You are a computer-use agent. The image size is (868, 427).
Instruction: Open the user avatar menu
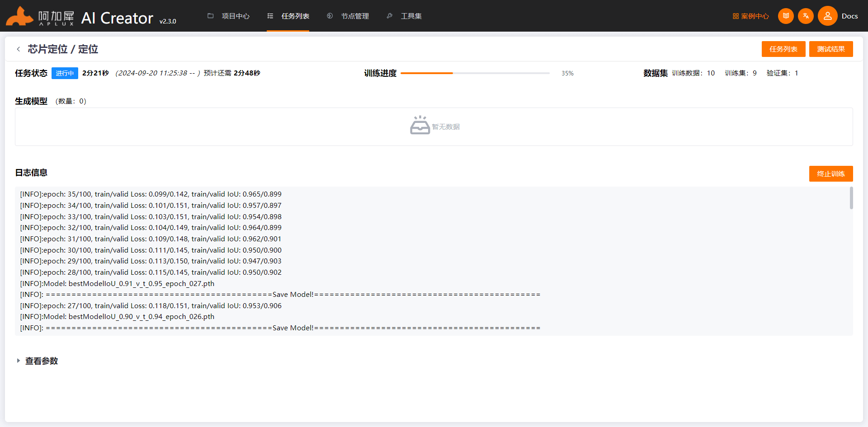coord(827,16)
